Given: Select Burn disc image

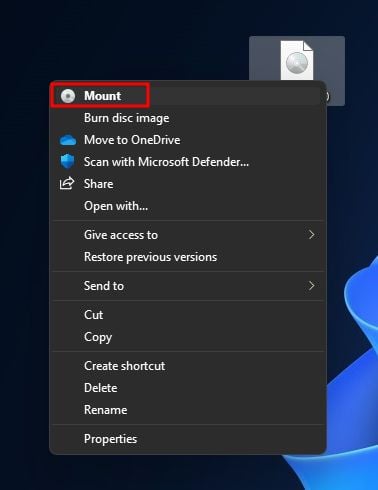Looking at the screenshot, I should point(188,118).
